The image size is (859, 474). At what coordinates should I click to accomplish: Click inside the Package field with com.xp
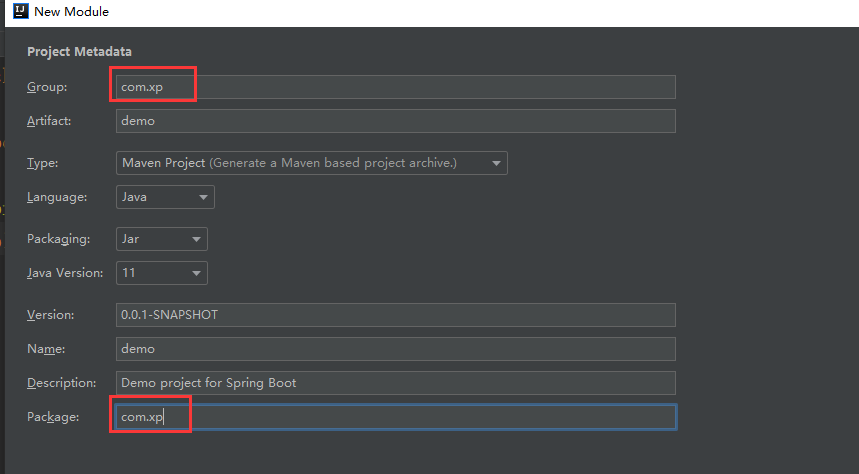[396, 417]
